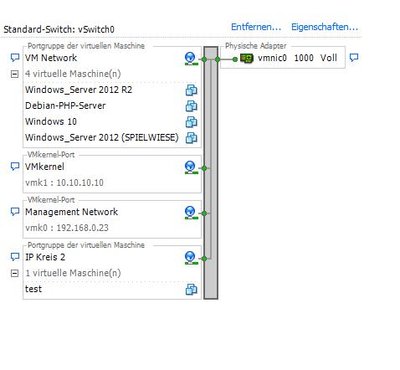Click the speech bubble next to IP Kreis 2
Image resolution: width=400 pixels, height=370 pixels.
click(15, 257)
